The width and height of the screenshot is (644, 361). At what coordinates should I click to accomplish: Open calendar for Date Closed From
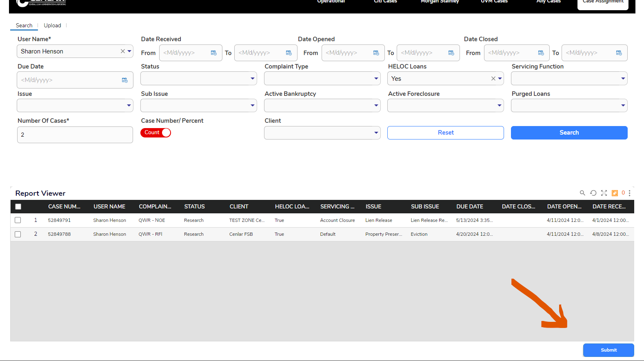(x=541, y=53)
